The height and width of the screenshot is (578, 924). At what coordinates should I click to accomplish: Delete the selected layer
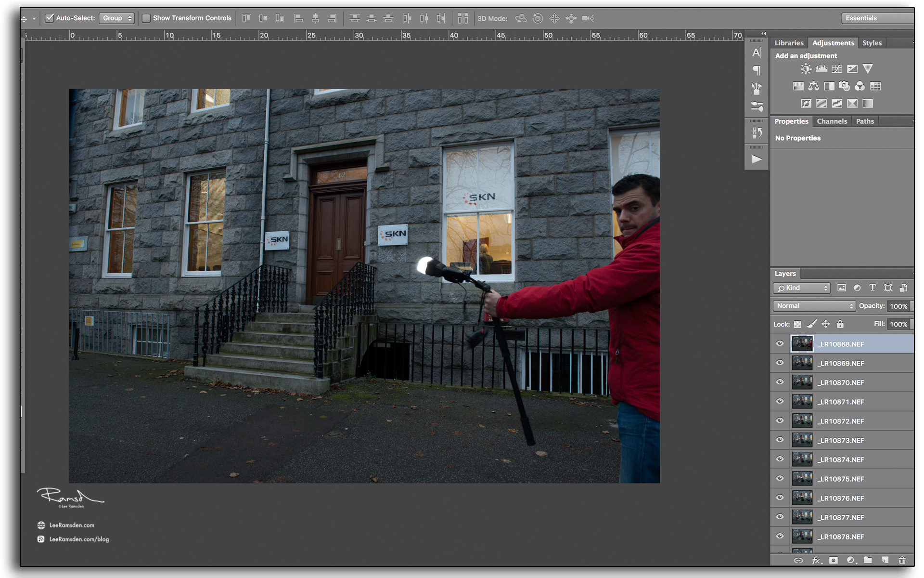point(902,560)
